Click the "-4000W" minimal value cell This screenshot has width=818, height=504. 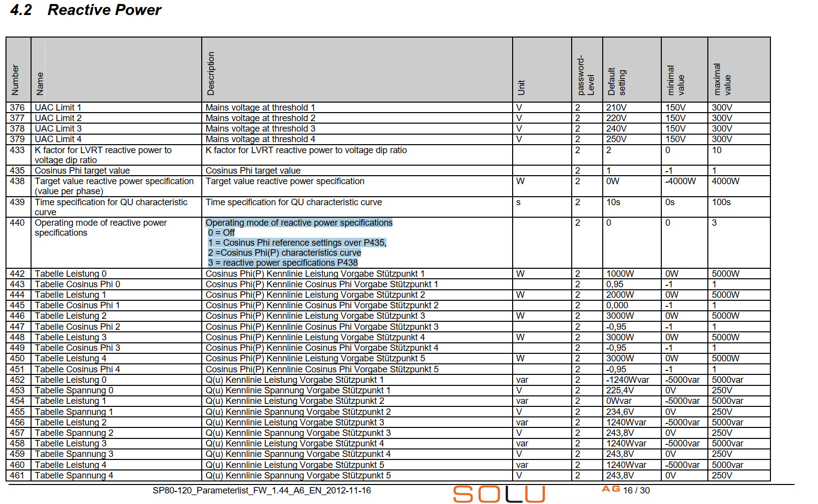pyautogui.click(x=680, y=181)
